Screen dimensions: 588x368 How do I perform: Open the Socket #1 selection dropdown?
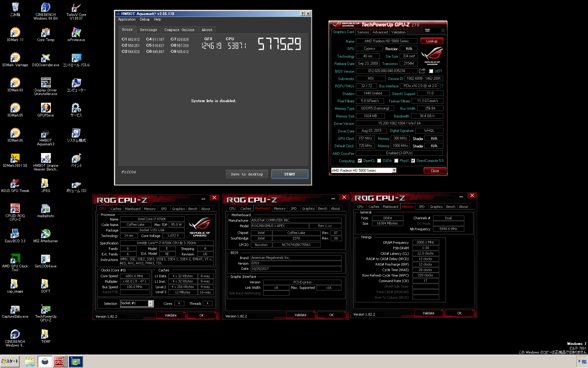pyautogui.click(x=136, y=303)
